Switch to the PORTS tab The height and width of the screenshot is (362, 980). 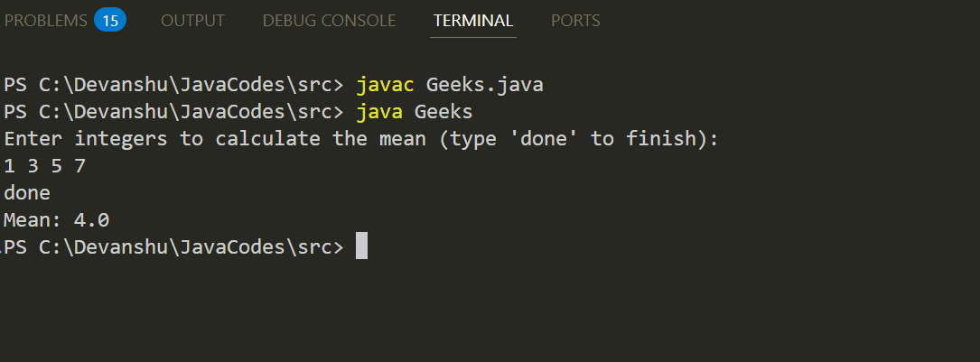(x=575, y=21)
